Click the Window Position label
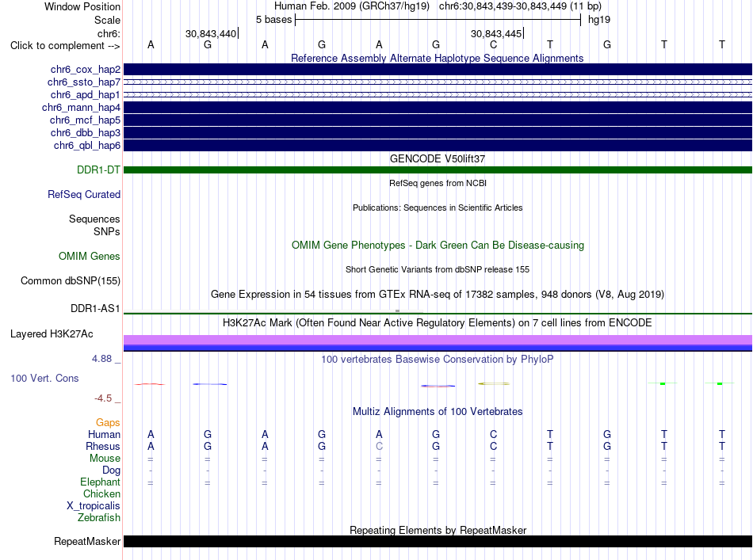753x560 pixels. [x=82, y=6]
